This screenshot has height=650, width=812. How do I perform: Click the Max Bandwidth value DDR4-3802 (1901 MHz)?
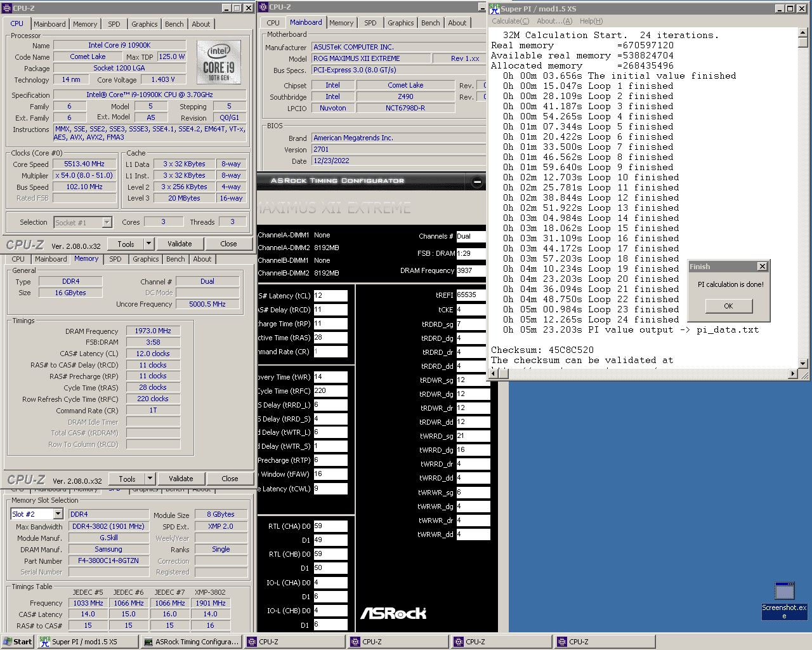coord(108,526)
